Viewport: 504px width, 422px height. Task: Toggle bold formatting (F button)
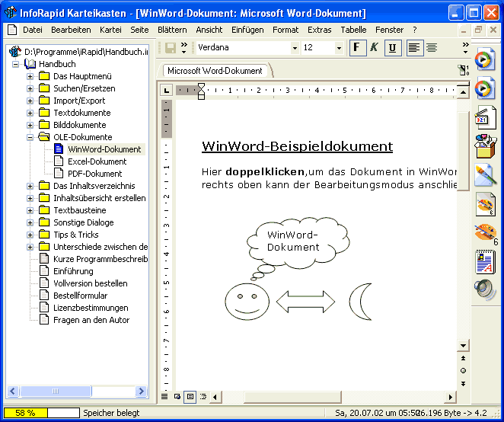(x=357, y=48)
